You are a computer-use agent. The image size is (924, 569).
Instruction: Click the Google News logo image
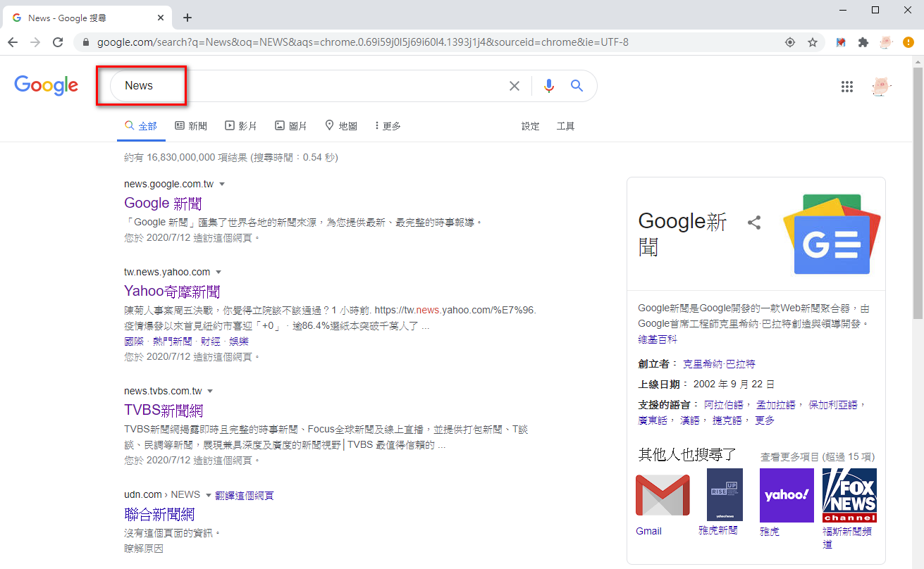click(832, 235)
